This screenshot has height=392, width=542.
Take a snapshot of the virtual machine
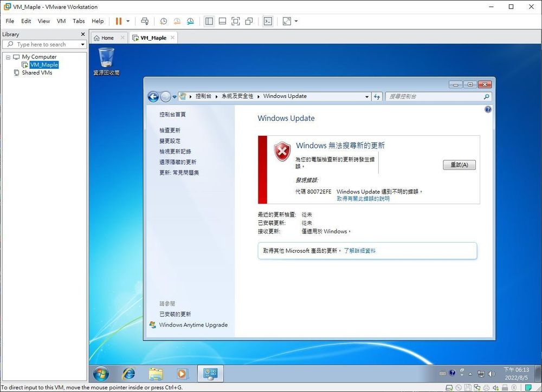(164, 21)
